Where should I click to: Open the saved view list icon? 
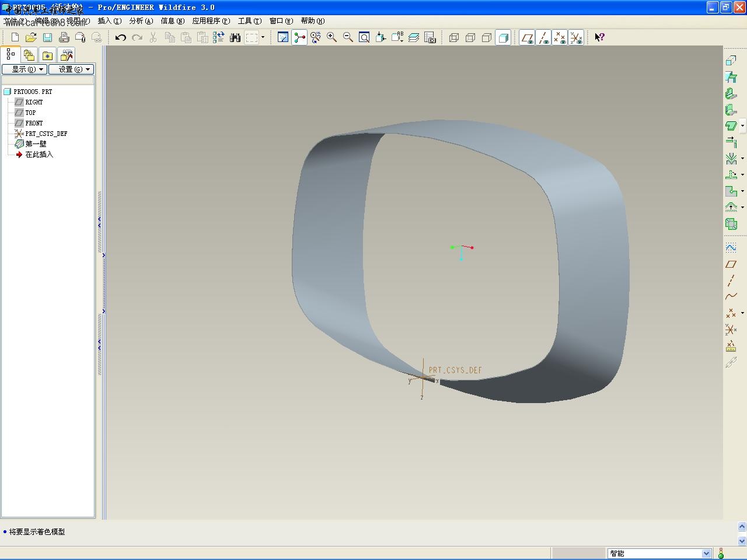[x=397, y=37]
